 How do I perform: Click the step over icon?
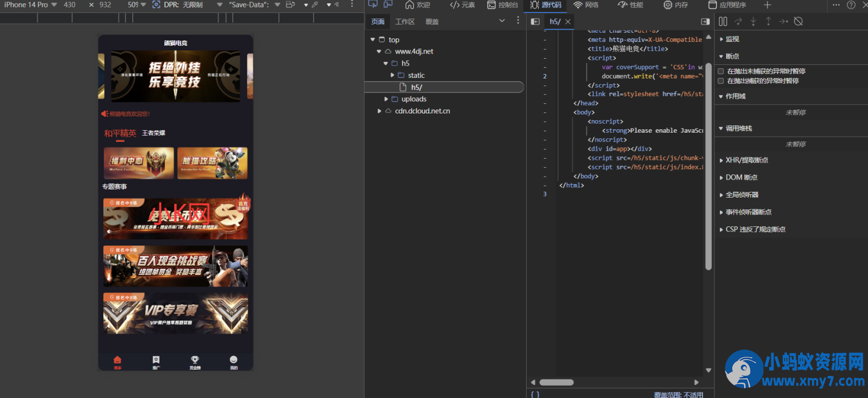(738, 21)
